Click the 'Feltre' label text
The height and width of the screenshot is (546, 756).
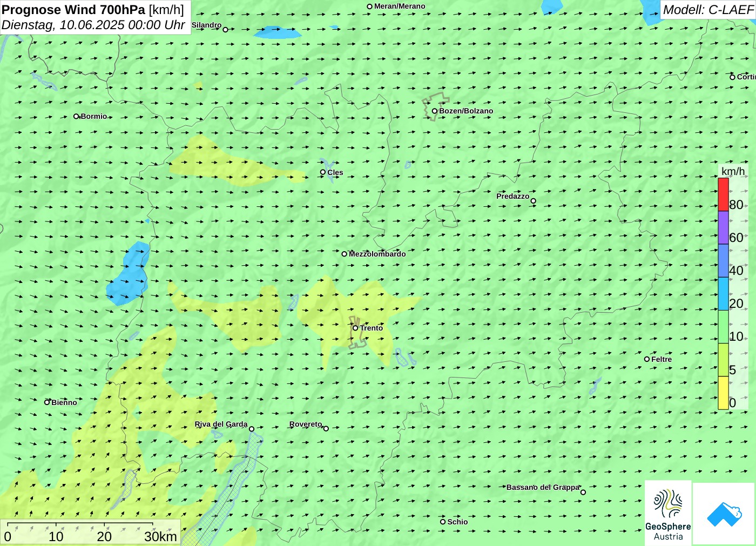click(661, 359)
